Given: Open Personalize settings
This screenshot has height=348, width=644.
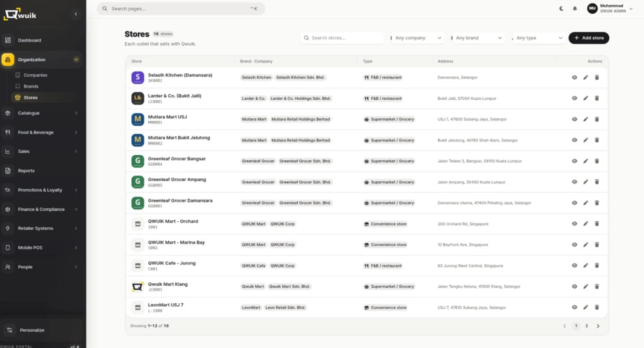Looking at the screenshot, I should pyautogui.click(x=42, y=330).
